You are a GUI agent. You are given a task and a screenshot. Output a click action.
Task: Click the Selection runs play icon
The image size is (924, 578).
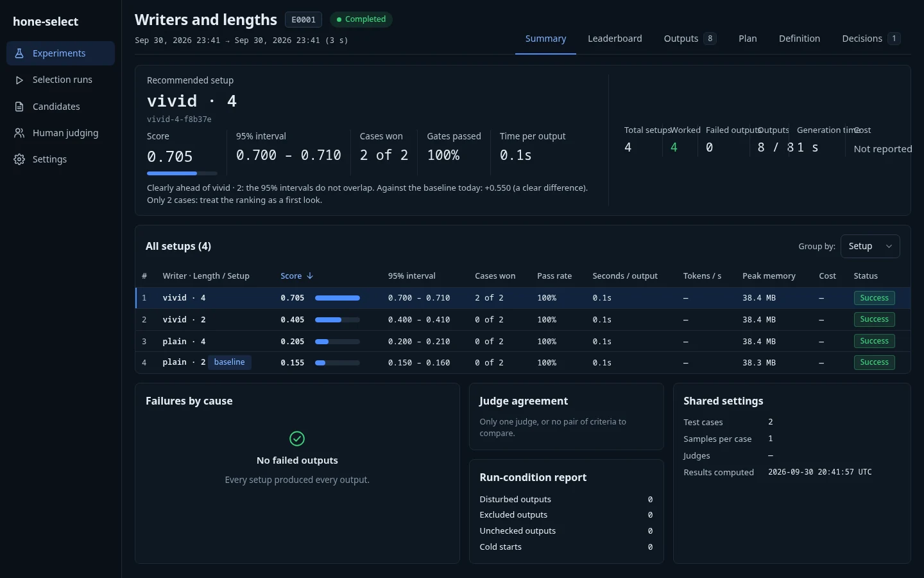(19, 80)
